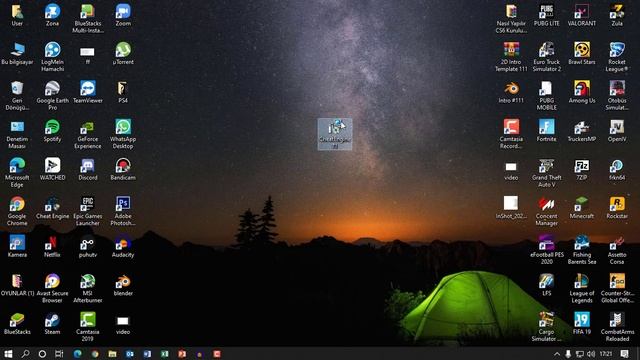Select the Minecraft desktop shortcut
This screenshot has height=360, width=640.
point(582,208)
